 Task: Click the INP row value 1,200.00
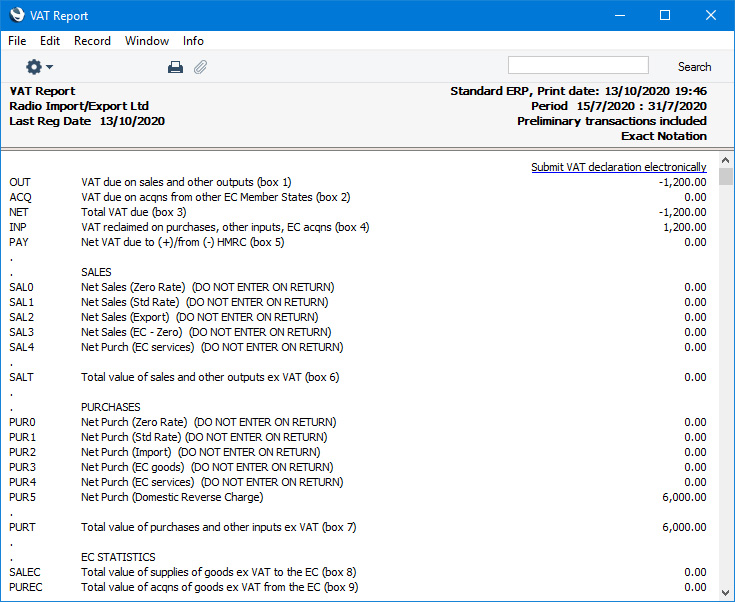coord(684,227)
